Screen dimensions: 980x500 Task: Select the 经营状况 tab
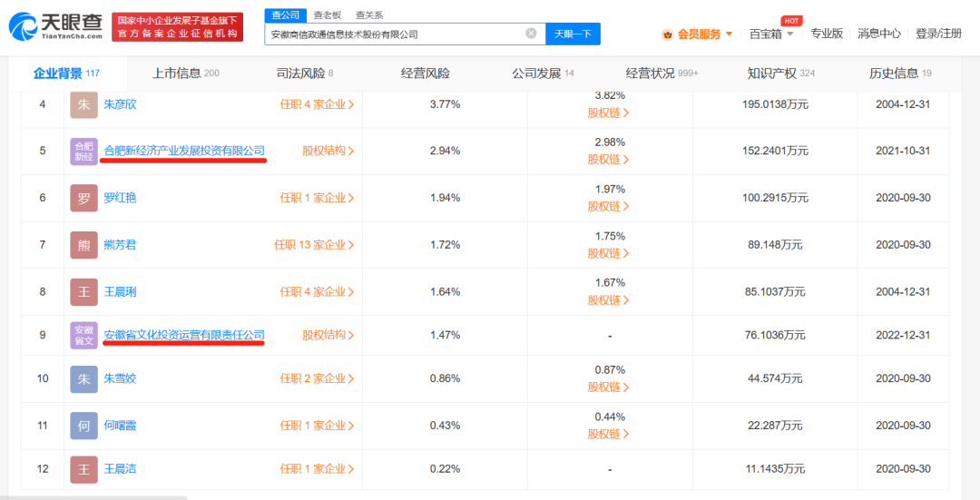coord(661,74)
